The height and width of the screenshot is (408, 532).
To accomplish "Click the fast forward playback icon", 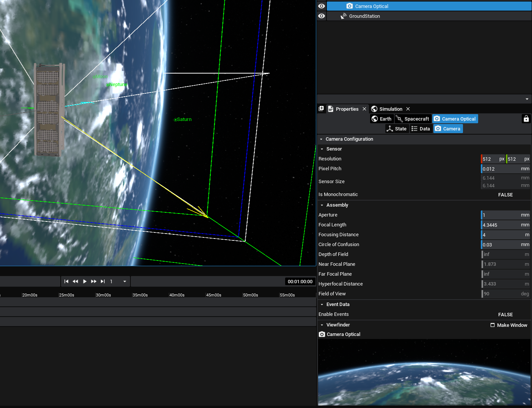I will coord(94,281).
